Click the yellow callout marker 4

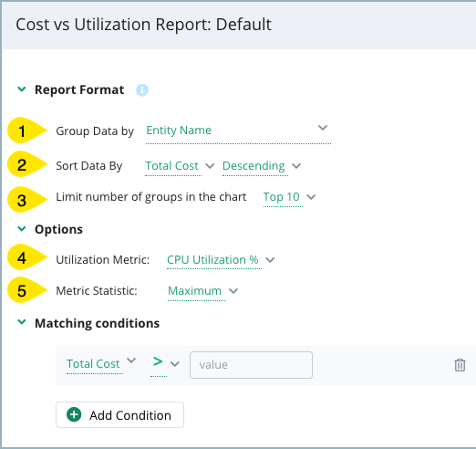click(26, 257)
